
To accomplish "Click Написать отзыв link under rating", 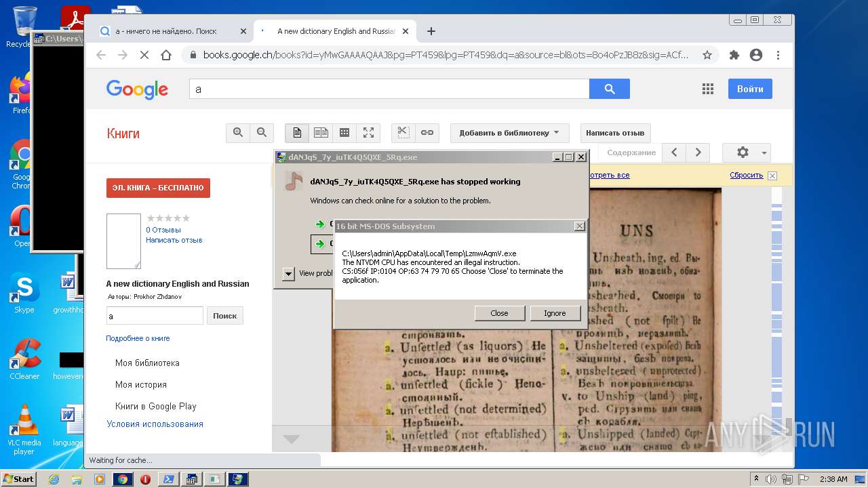I will click(x=174, y=240).
